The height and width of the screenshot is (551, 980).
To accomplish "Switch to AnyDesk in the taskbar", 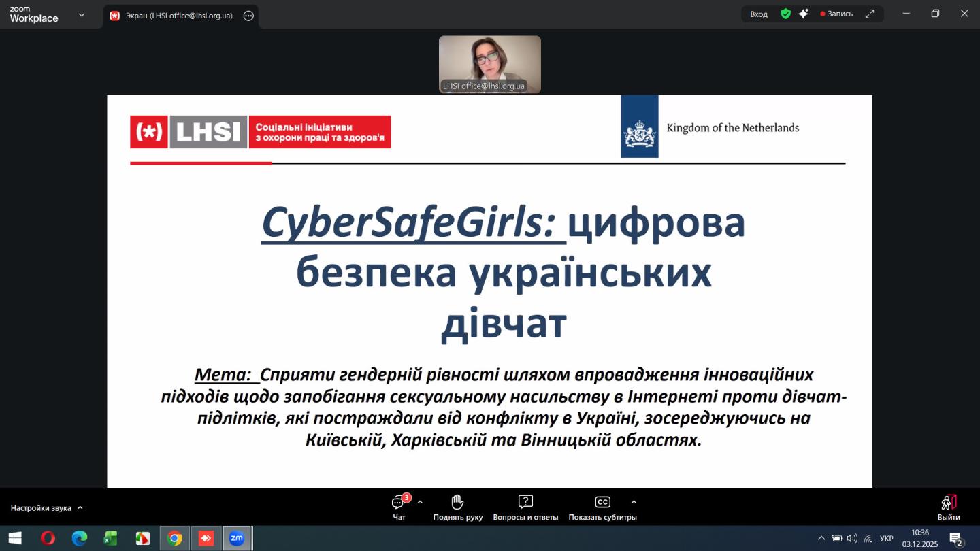I will (x=206, y=538).
